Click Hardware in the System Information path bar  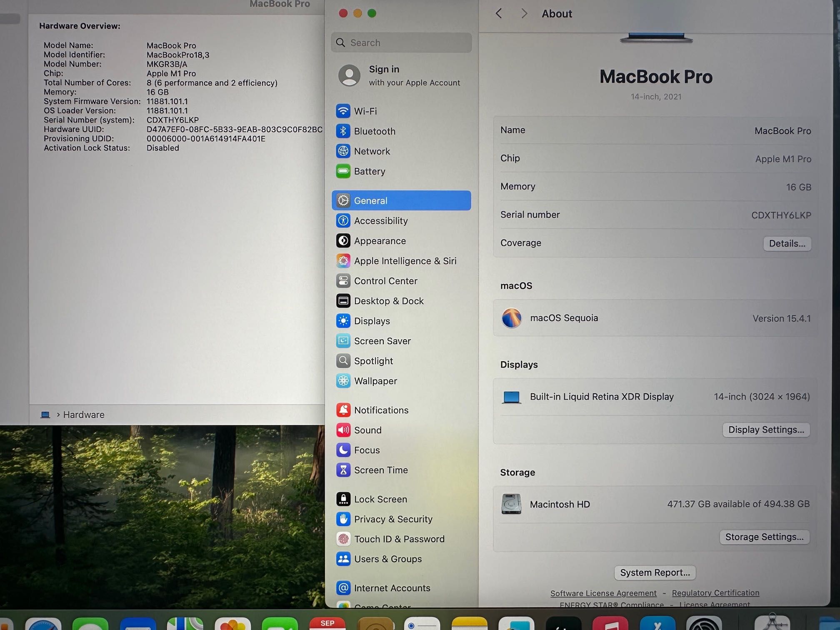click(84, 415)
